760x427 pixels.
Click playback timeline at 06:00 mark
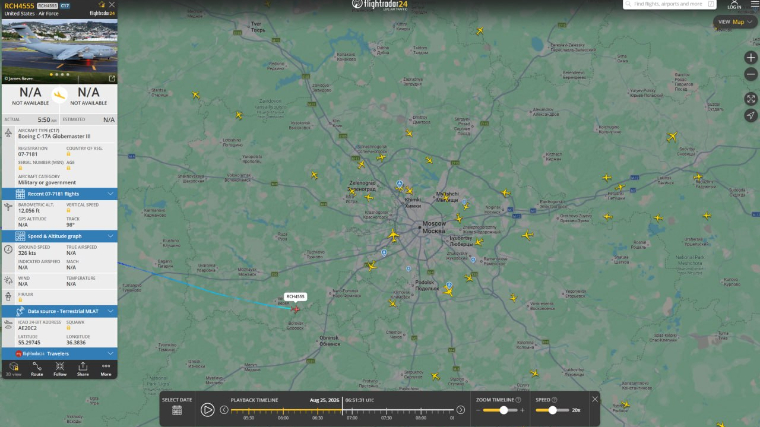point(283,411)
